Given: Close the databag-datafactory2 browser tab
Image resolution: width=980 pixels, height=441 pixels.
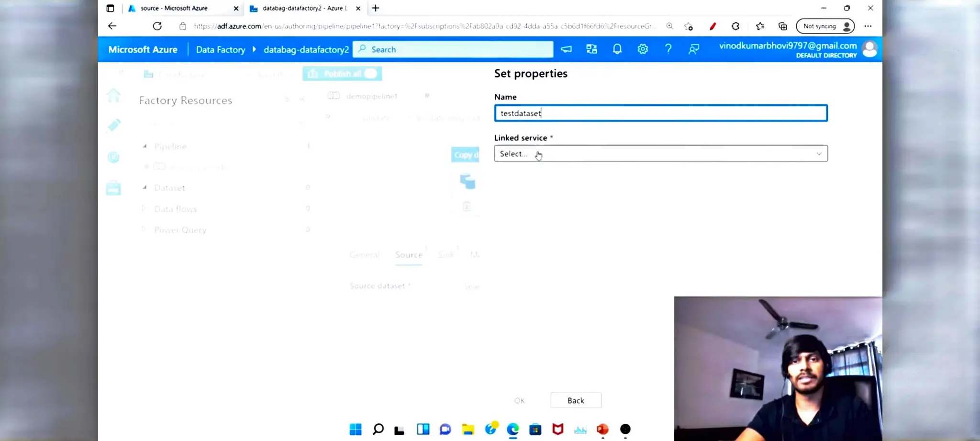Looking at the screenshot, I should click(x=358, y=8).
